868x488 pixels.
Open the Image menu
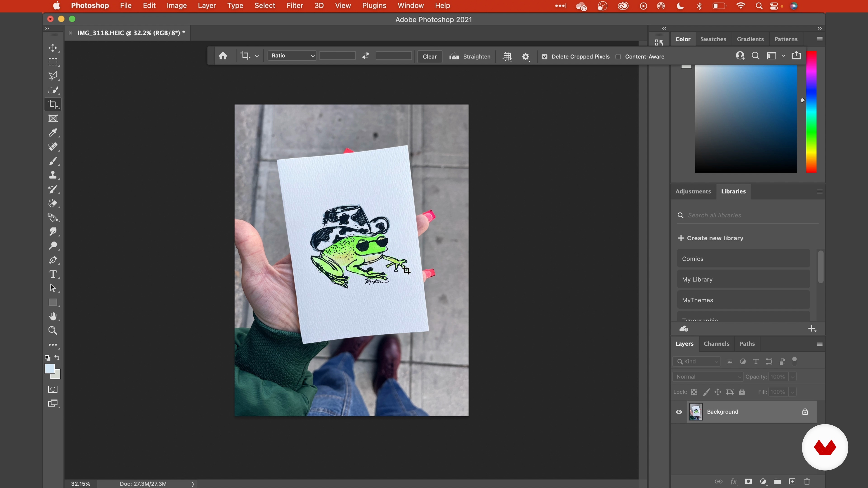coord(177,6)
